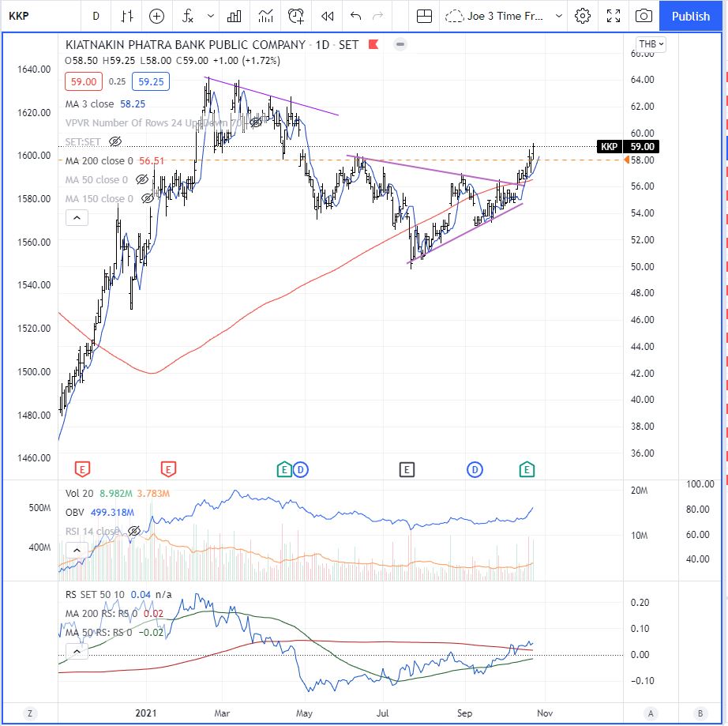Undo the last chart action
Screen dimensions: 728x726
[355, 17]
